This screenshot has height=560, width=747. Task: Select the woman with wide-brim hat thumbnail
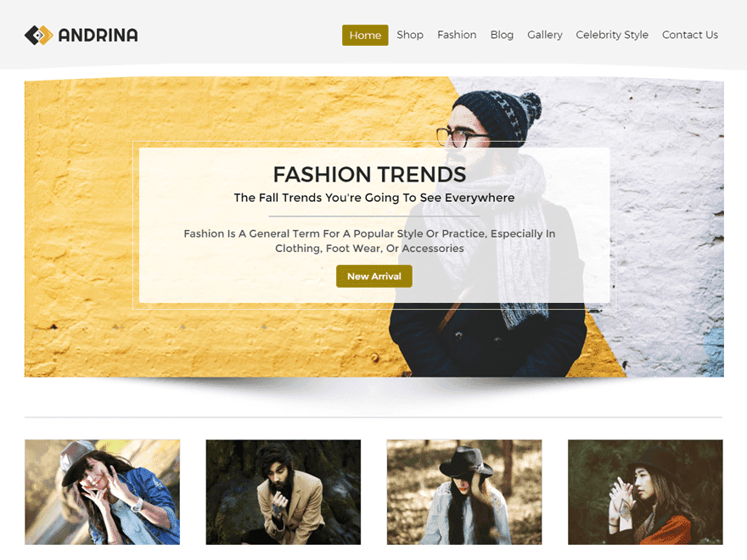point(464,492)
